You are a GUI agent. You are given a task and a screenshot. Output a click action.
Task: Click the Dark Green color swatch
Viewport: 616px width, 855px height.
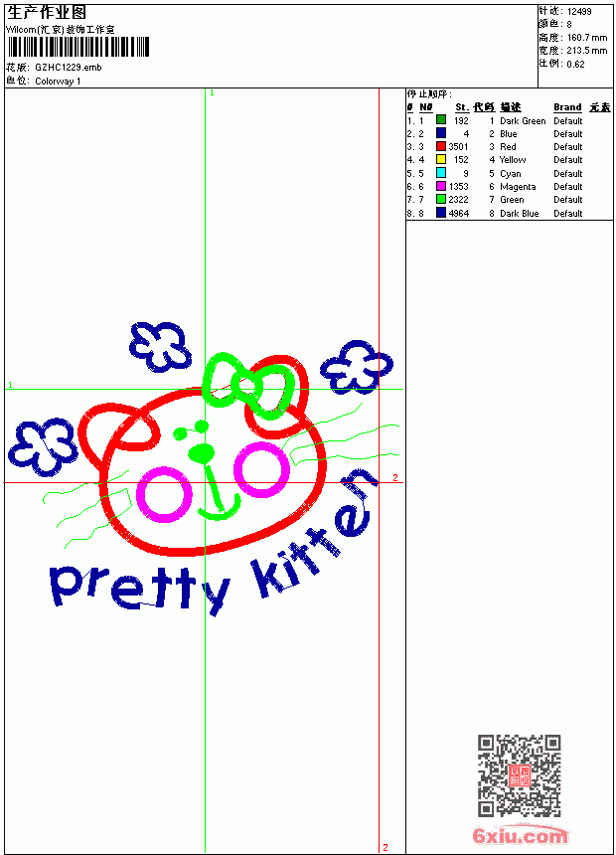pyautogui.click(x=441, y=120)
